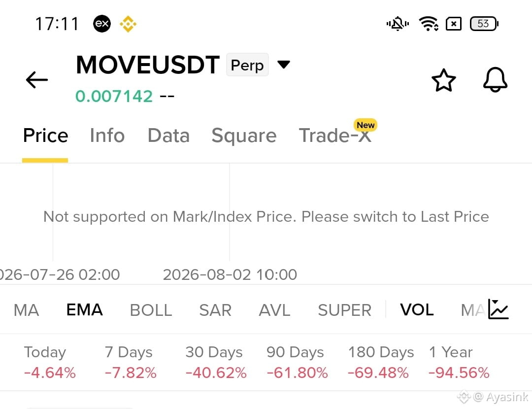Expand the MOVEUSDT pair dropdown arrow

point(283,64)
